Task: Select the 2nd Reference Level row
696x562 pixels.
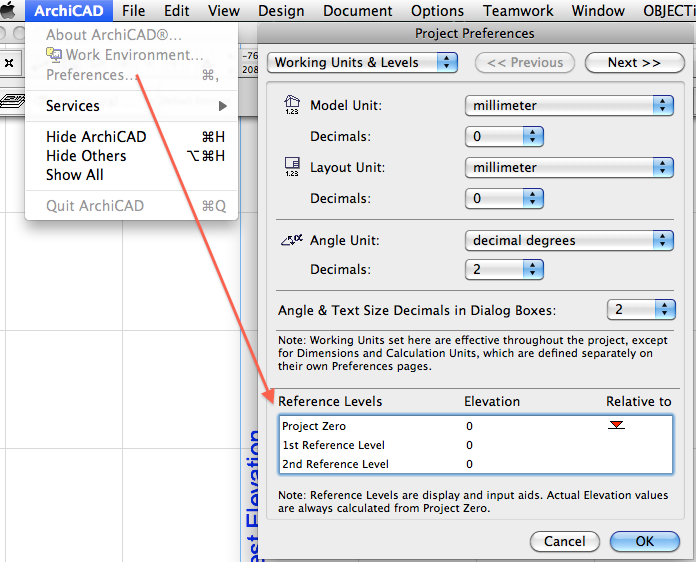Action: tap(475, 464)
